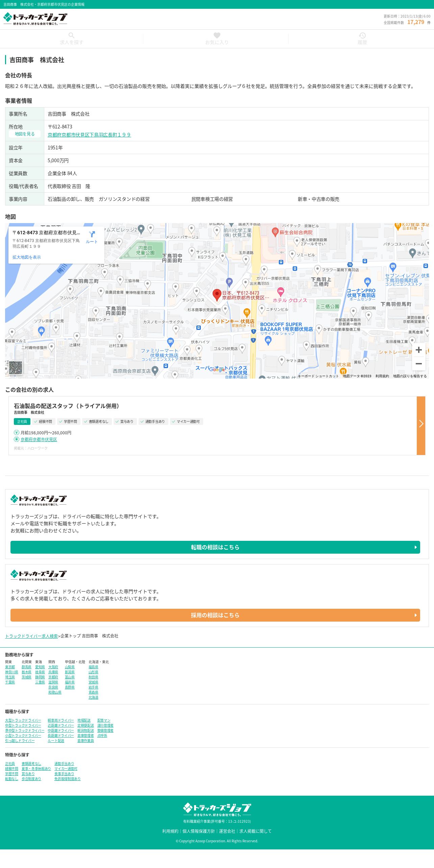The width and height of the screenshot is (434, 868).
Task: Open the footer 求人掲載に関して link
Action: pyautogui.click(x=255, y=831)
